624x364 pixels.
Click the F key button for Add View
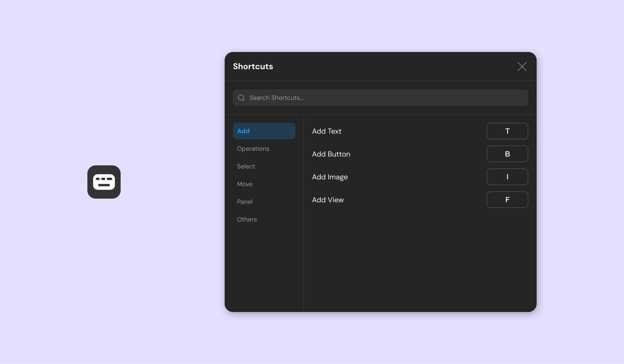point(507,200)
